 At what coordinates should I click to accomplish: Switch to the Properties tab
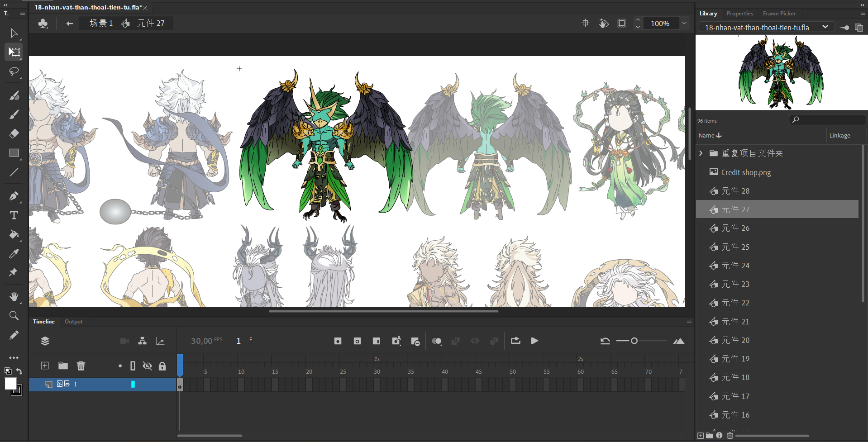(x=739, y=14)
